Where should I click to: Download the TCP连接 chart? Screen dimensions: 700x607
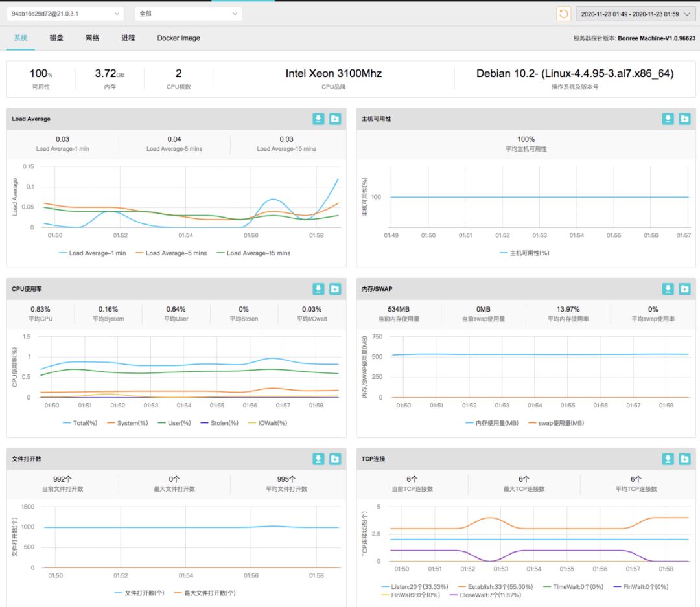(x=668, y=459)
